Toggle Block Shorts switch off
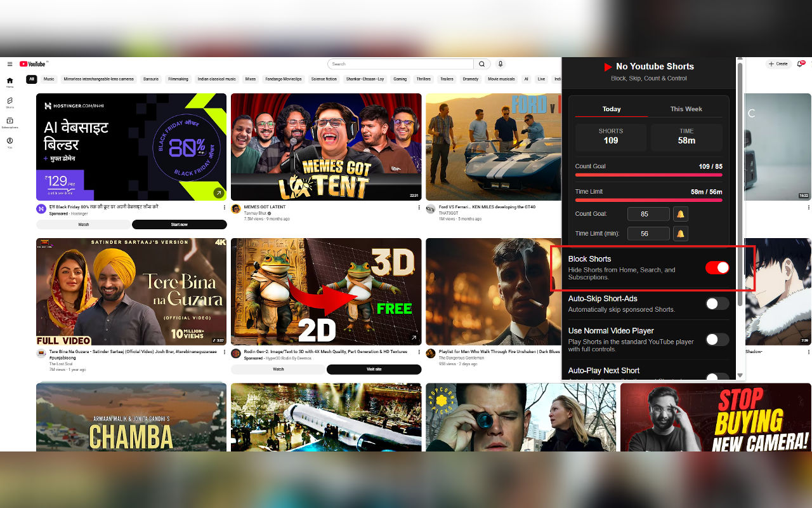Image resolution: width=812 pixels, height=508 pixels. pos(717,267)
